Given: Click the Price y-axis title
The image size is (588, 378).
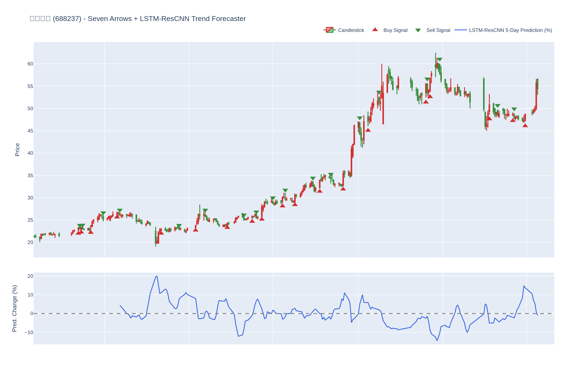Looking at the screenshot, I should [x=17, y=150].
